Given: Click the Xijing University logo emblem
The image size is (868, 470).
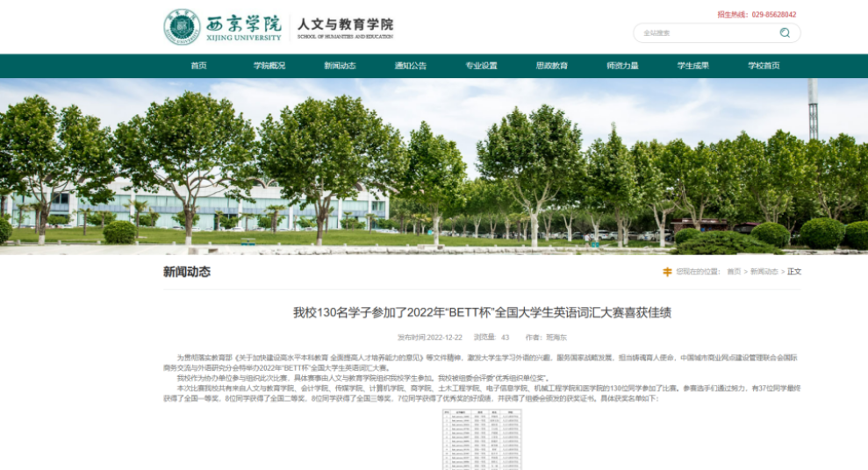Looking at the screenshot, I should pos(182,26).
